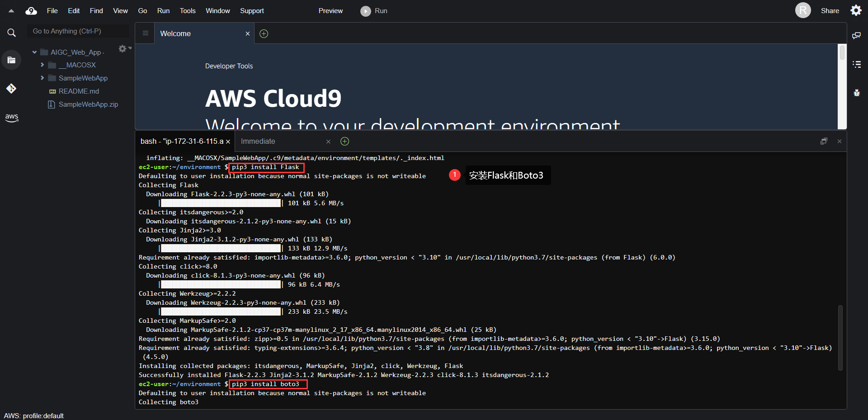Open the Collaborate panel icon
The height and width of the screenshot is (420, 868).
click(x=856, y=35)
